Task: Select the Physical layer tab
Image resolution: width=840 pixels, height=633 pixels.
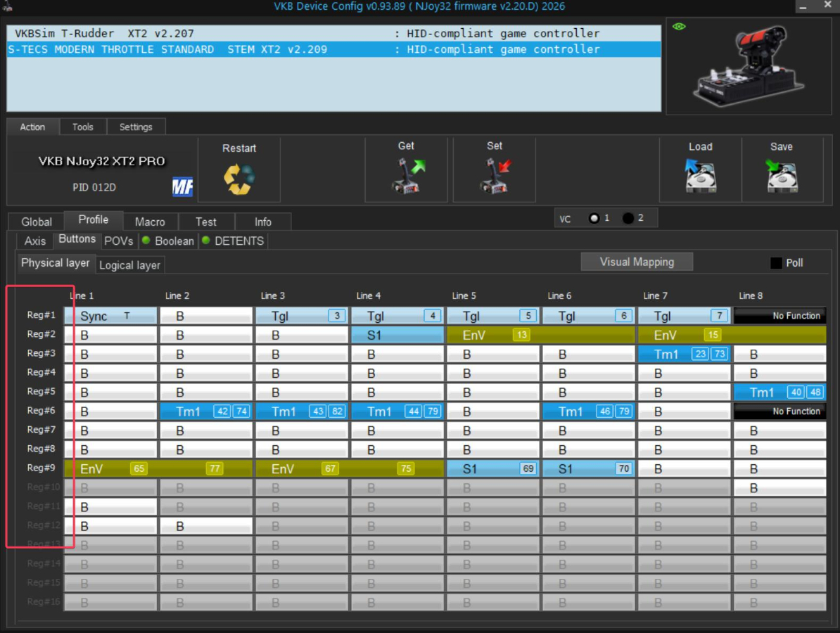Action: pyautogui.click(x=55, y=263)
